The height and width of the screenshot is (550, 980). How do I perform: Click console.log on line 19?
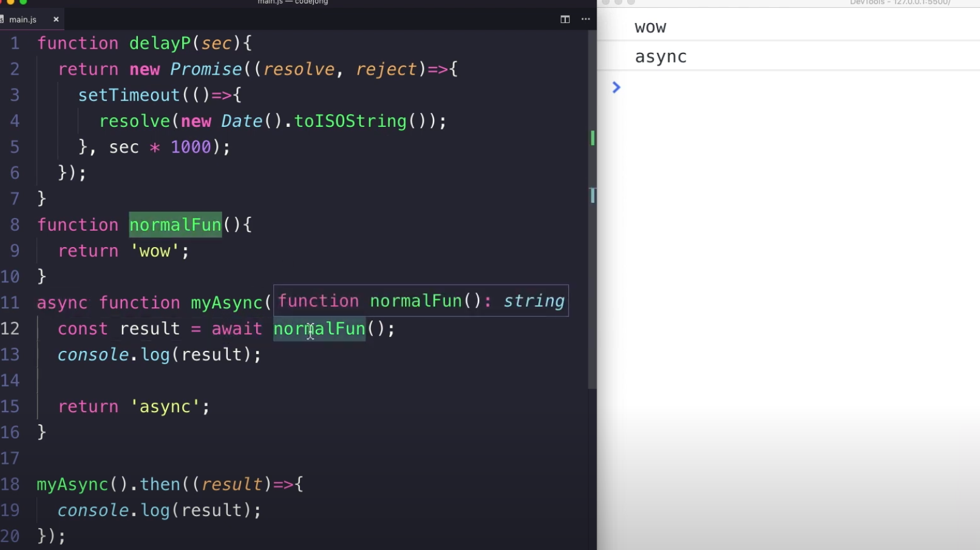point(114,511)
